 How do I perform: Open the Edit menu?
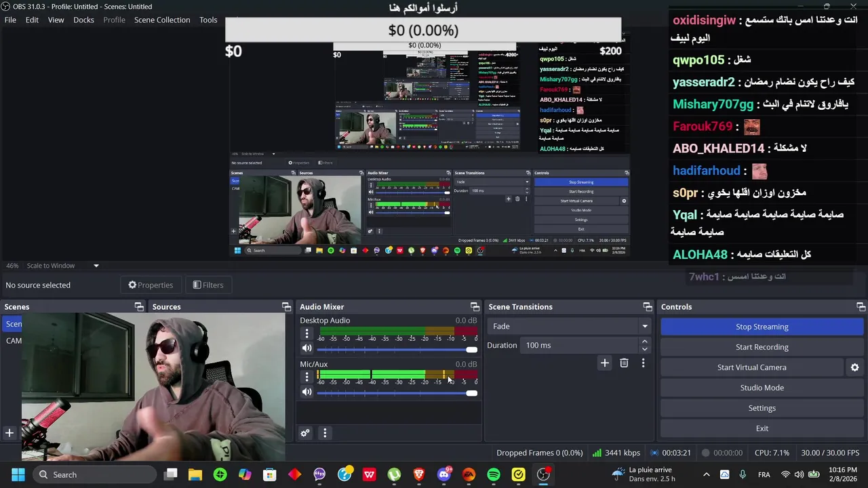click(x=32, y=20)
